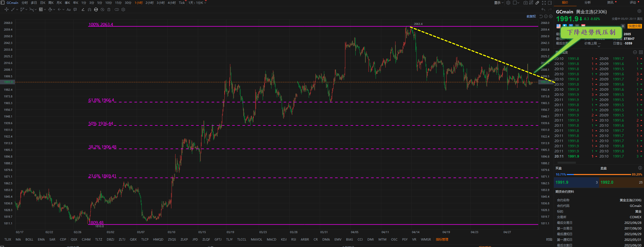The image size is (644, 247).
Task: Redo the drawing action
Action: point(550,10)
